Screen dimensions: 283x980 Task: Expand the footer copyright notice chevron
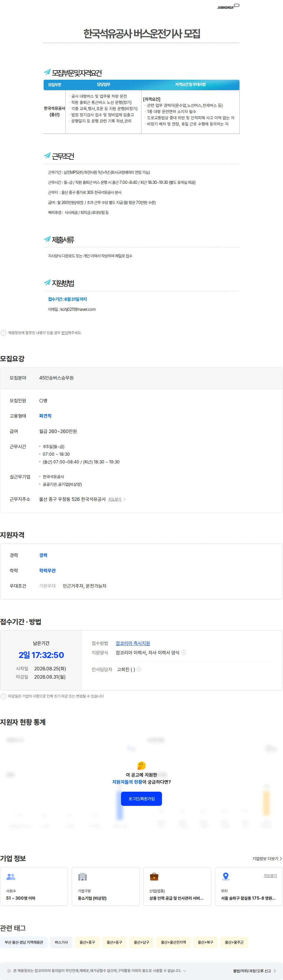point(185,971)
